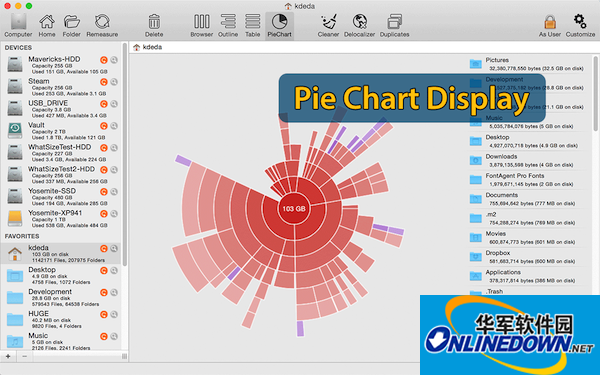Click magnifier icon for HUGE favorite
The image size is (600, 375).
(114, 315)
